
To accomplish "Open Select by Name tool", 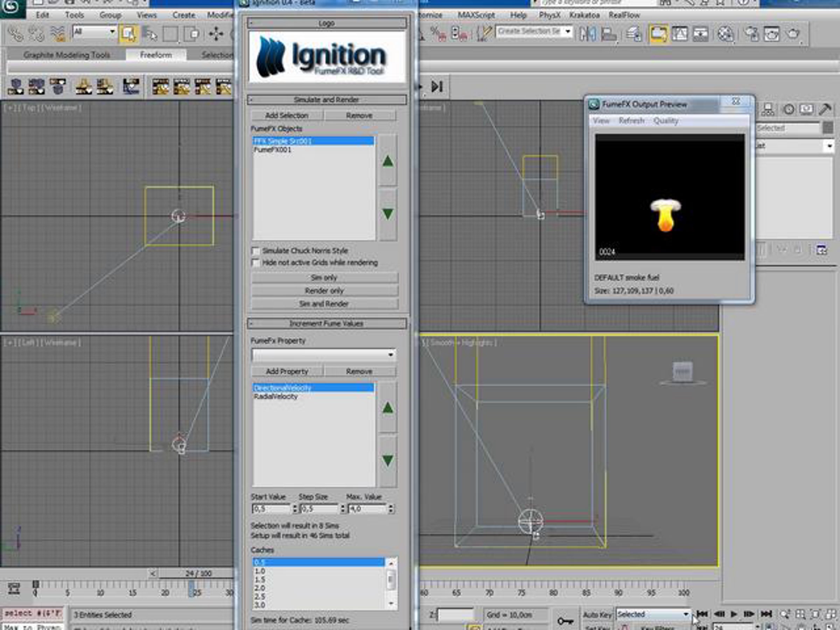I will 150,34.
